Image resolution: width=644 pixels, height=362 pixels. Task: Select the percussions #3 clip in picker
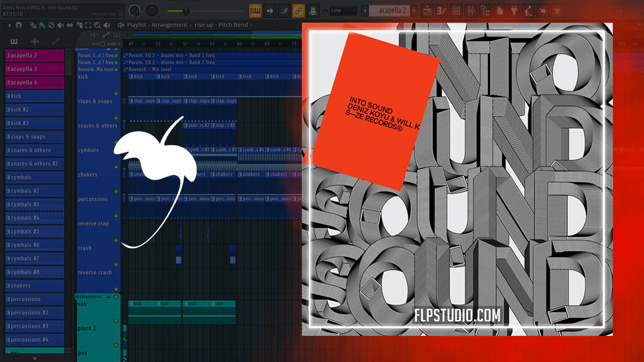[35, 326]
